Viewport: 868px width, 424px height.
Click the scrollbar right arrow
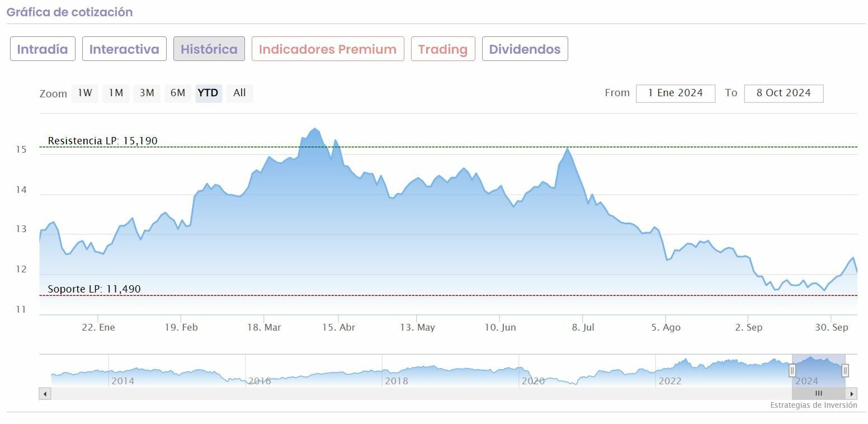pyautogui.click(x=852, y=394)
